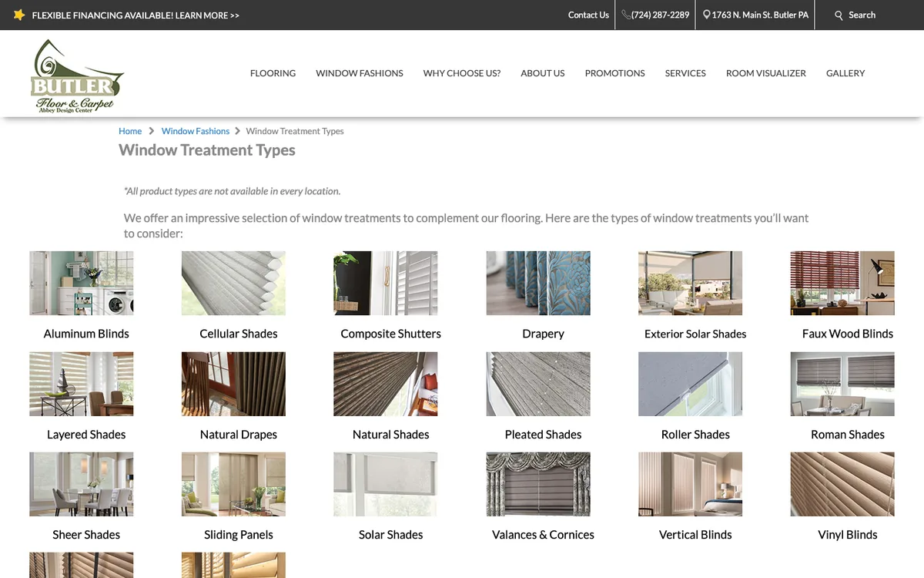The image size is (924, 578).
Task: Open the Window Fashions menu
Action: click(x=360, y=73)
